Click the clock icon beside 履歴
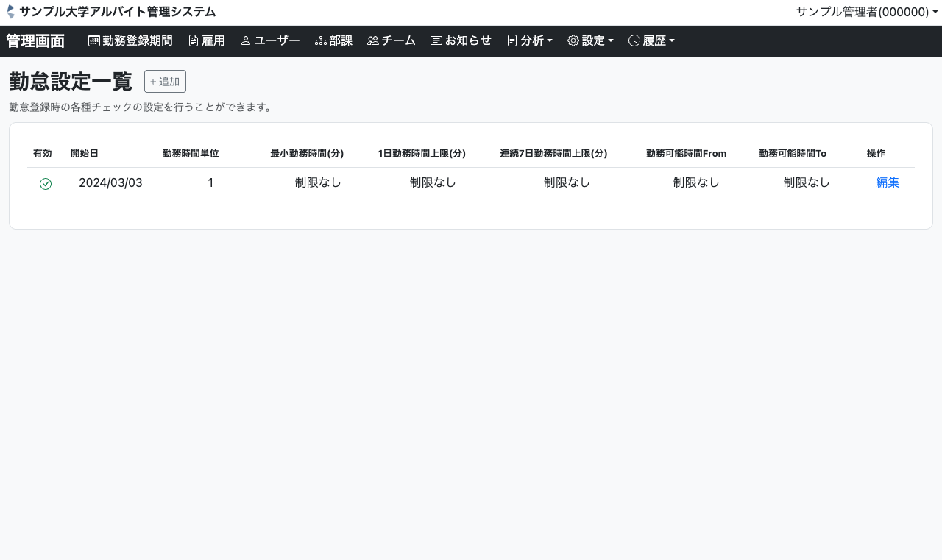This screenshot has width=942, height=560. 634,41
